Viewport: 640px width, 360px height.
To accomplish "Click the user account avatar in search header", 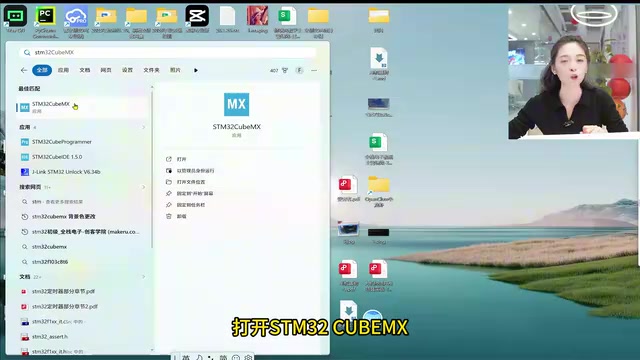I will click(300, 70).
